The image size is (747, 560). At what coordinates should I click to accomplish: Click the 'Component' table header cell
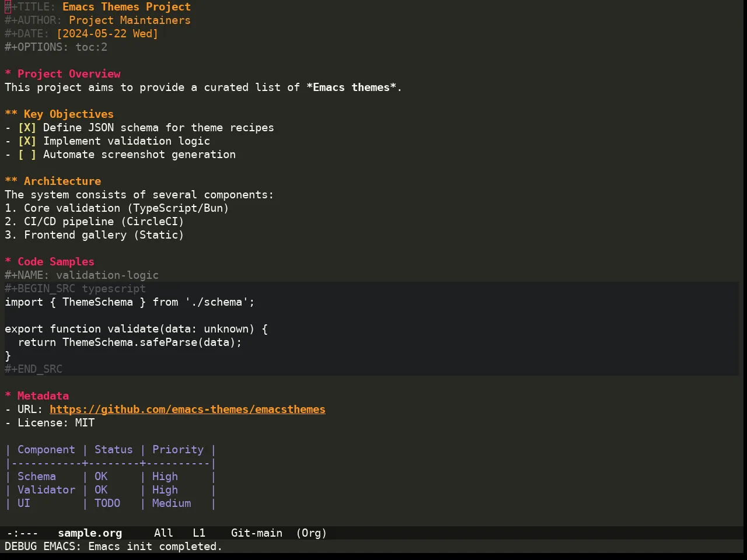(x=46, y=450)
